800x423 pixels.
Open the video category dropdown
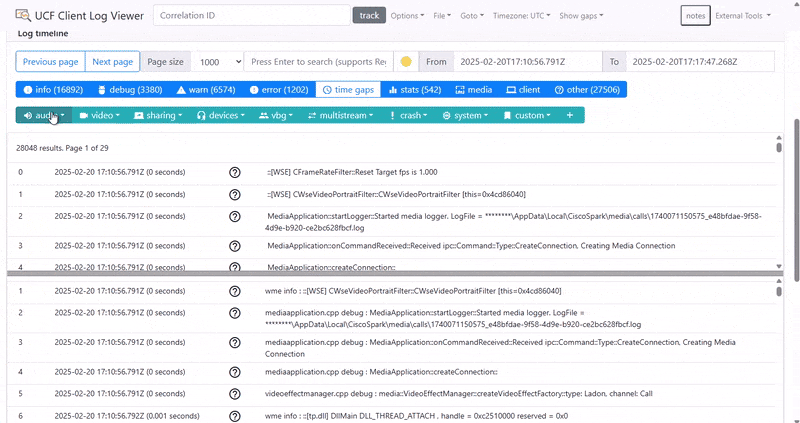pyautogui.click(x=99, y=115)
